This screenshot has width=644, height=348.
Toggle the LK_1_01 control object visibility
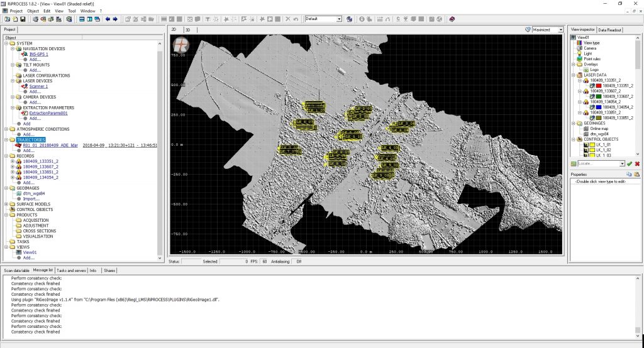point(586,145)
